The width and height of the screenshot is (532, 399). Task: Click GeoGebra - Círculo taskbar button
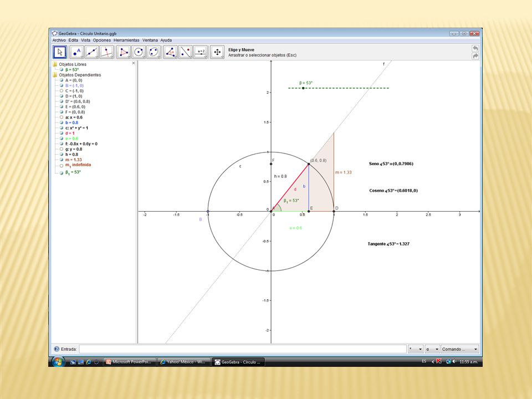[238, 362]
